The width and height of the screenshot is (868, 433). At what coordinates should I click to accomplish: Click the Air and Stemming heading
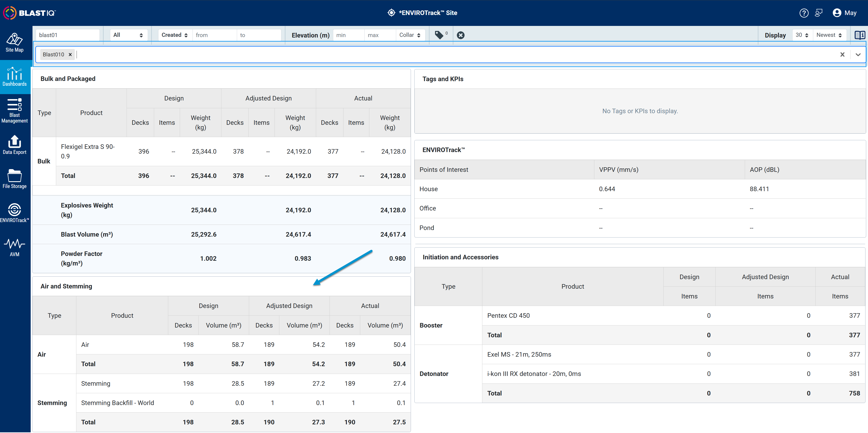[66, 286]
